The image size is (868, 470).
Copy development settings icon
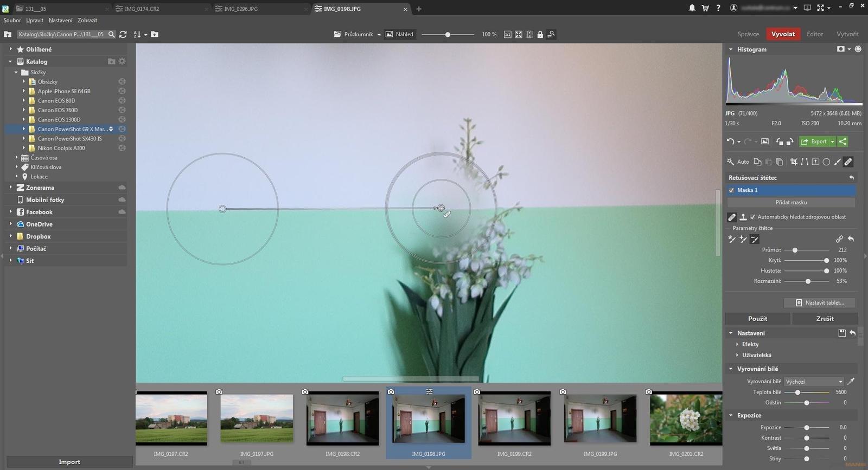758,162
